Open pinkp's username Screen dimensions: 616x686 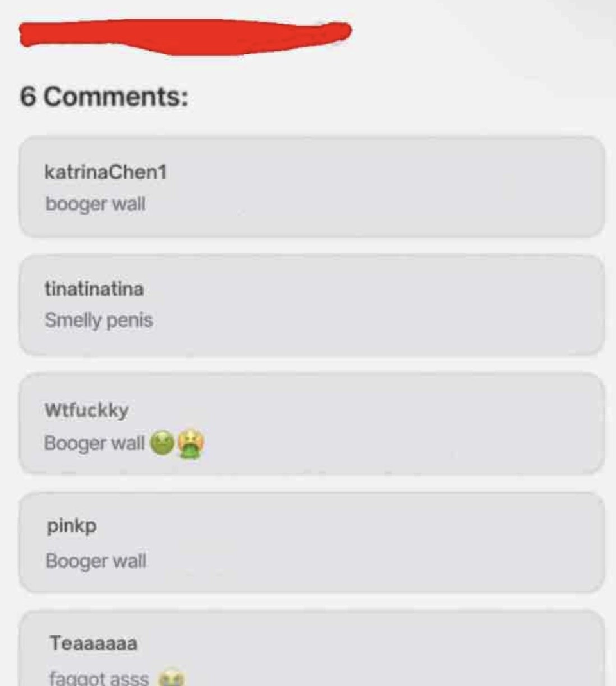tap(71, 526)
